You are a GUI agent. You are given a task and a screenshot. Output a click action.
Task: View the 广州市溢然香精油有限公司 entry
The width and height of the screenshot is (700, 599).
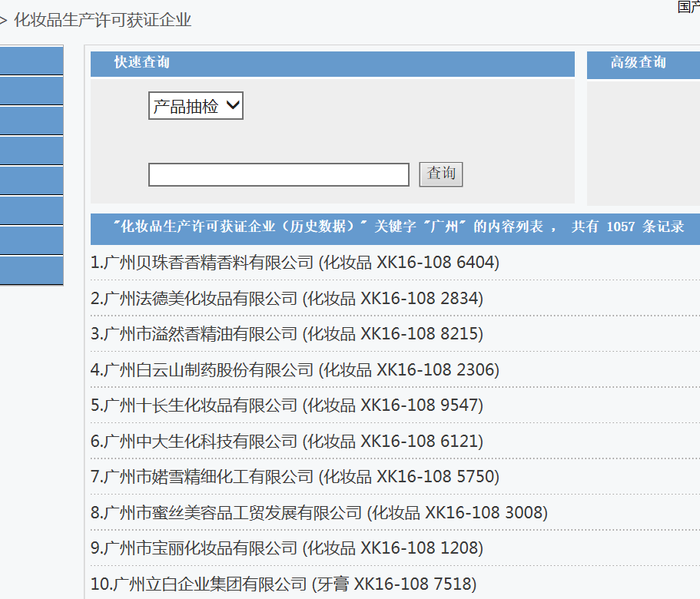coord(287,334)
